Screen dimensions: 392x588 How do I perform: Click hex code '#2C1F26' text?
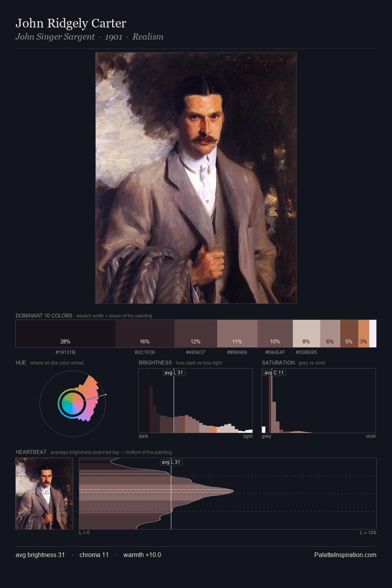(x=145, y=352)
